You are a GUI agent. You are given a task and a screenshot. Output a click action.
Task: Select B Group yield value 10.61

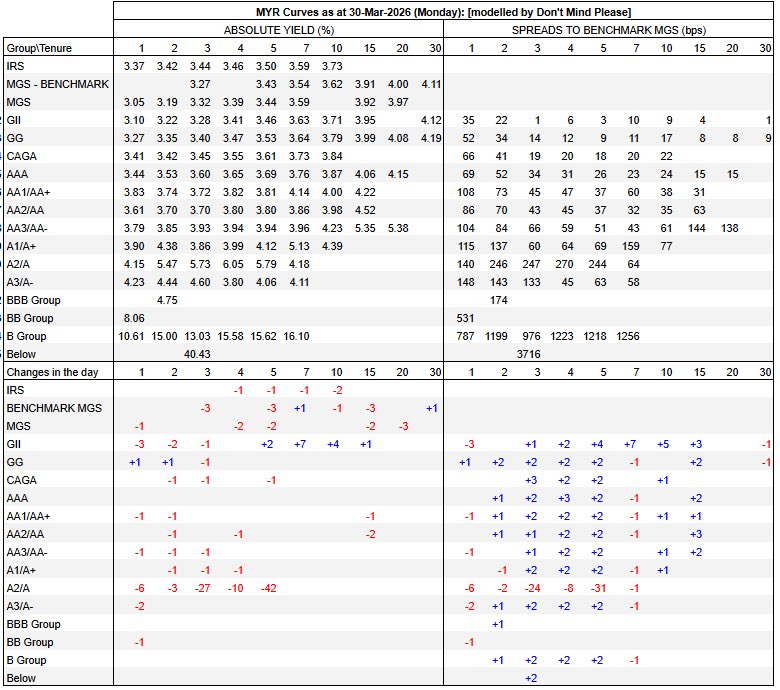click(131, 336)
